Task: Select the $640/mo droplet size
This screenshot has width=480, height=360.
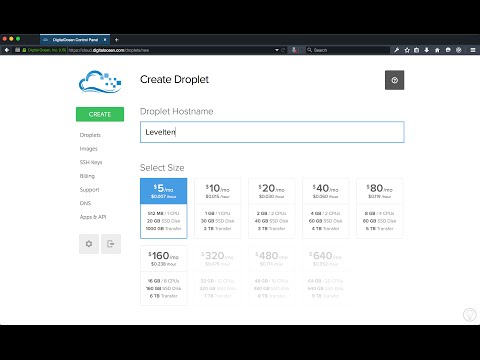Action: pos(325,276)
